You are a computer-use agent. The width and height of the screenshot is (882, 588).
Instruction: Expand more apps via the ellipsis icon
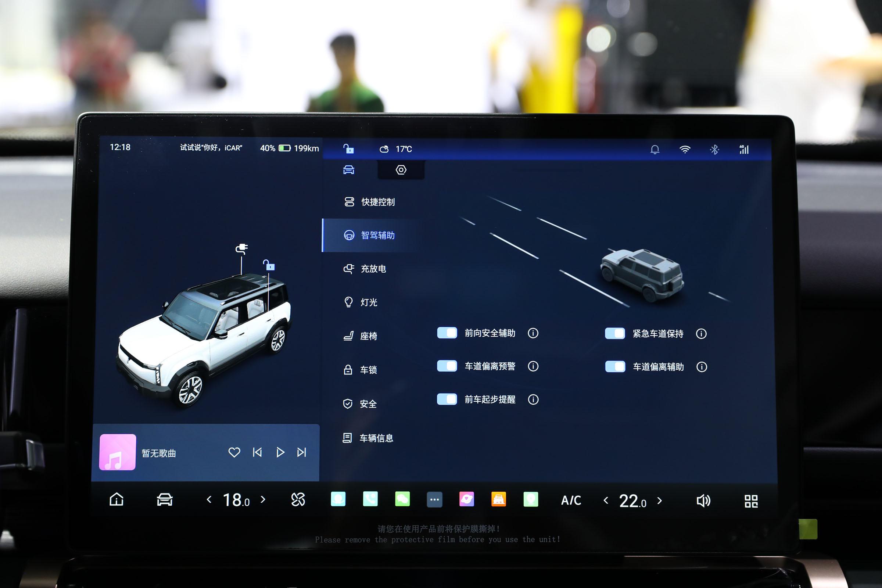[x=435, y=499]
